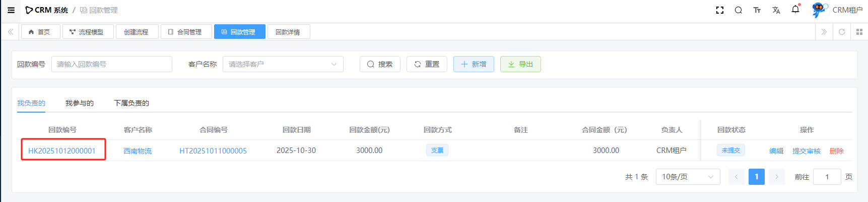
Task: Open the tab grid menu icon
Action: [859, 32]
